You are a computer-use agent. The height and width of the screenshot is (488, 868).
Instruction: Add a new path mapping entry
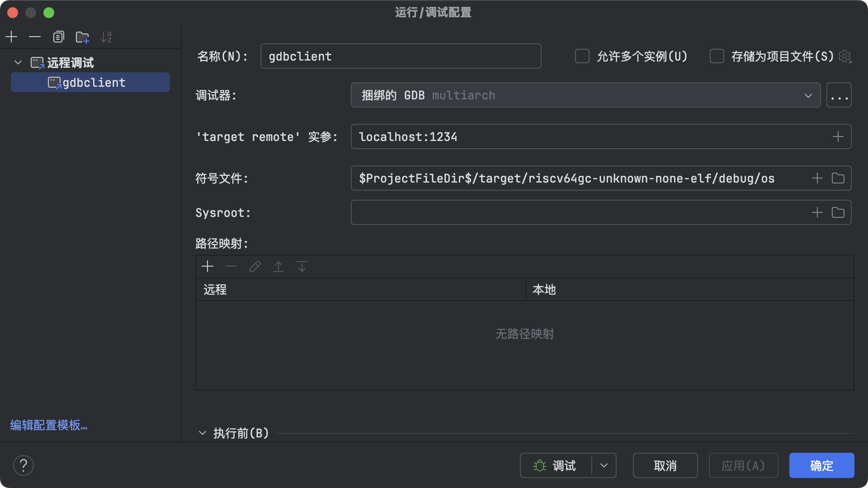[208, 267]
